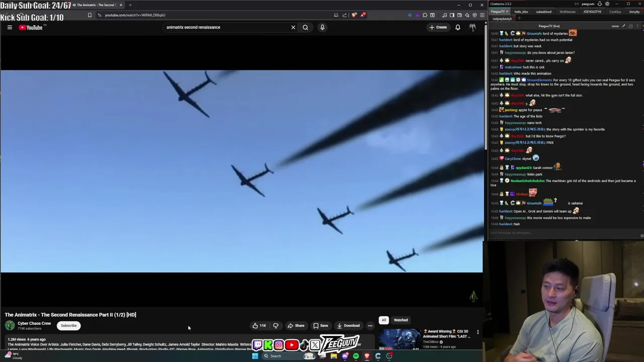Open the YouTube account avatar menu
Image resolution: width=644 pixels, height=362 pixels.
(x=472, y=27)
